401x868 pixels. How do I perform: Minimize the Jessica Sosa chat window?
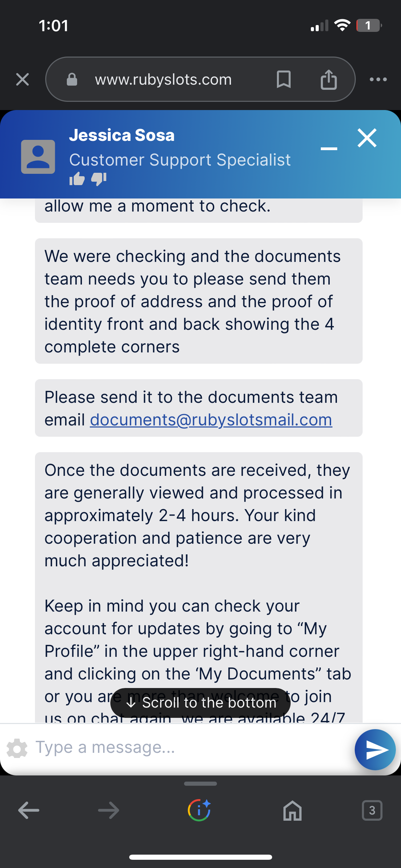[329, 148]
